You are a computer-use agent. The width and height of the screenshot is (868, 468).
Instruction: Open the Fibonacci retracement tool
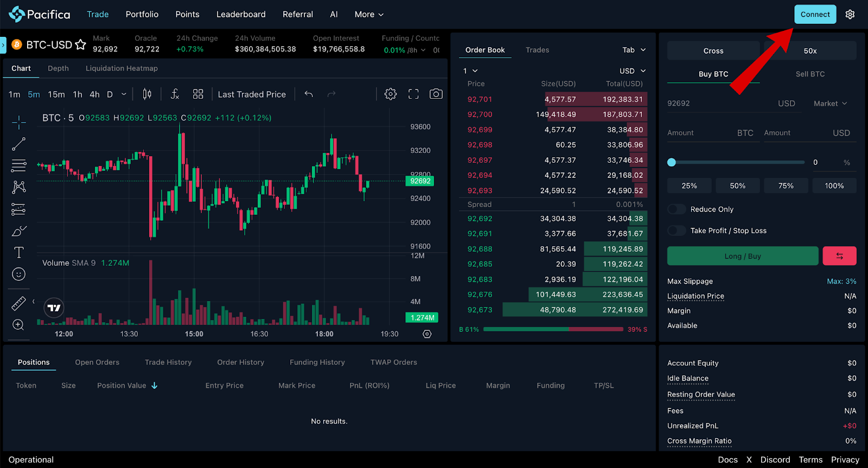[x=19, y=166]
